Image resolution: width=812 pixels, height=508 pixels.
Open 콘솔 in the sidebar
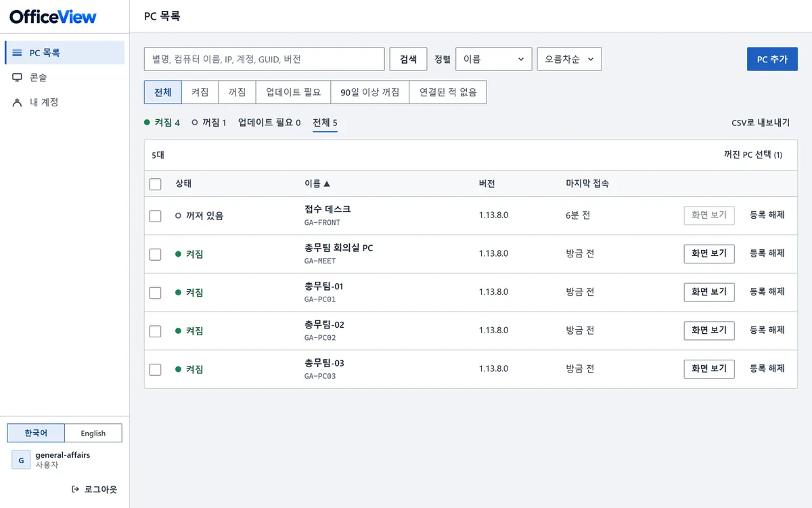[x=65, y=78]
